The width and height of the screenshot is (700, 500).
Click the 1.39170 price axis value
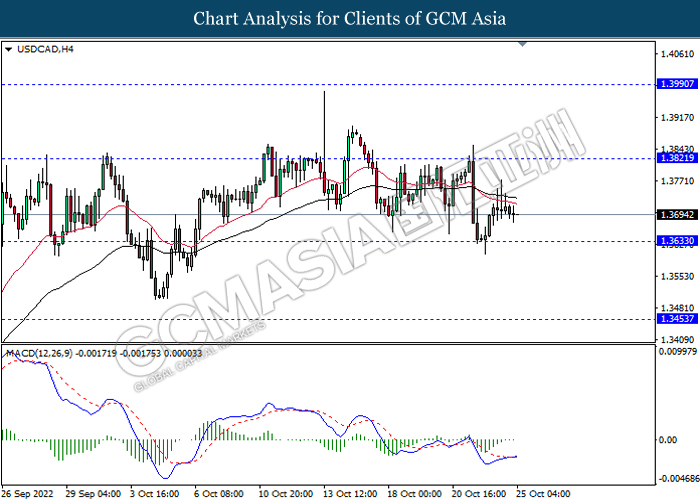[677, 117]
